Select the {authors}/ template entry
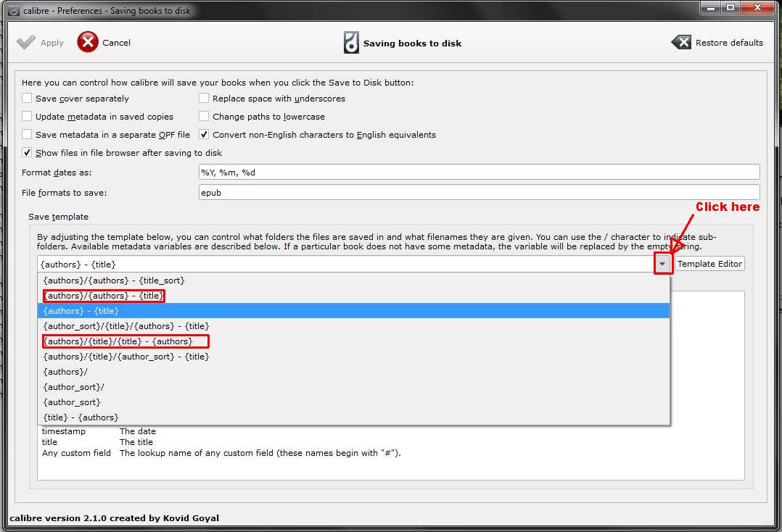Viewport: 782px width, 532px height. tap(353, 372)
